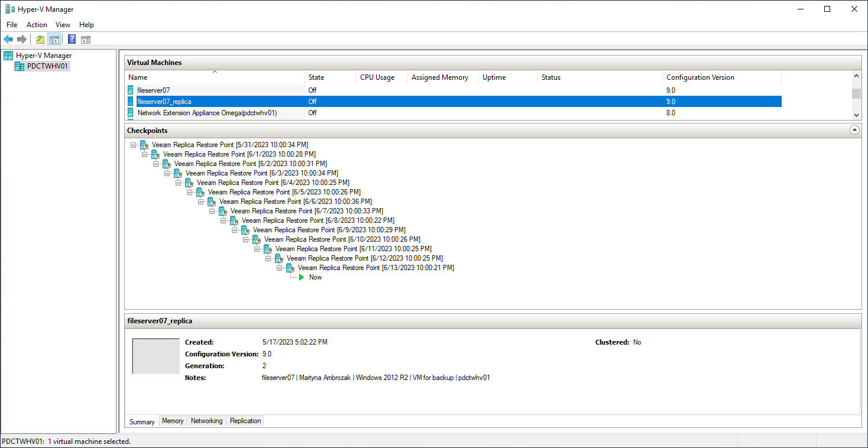Click the 6/8/2023 restore point checkpoint icon
868x448 pixels.
coord(234,220)
